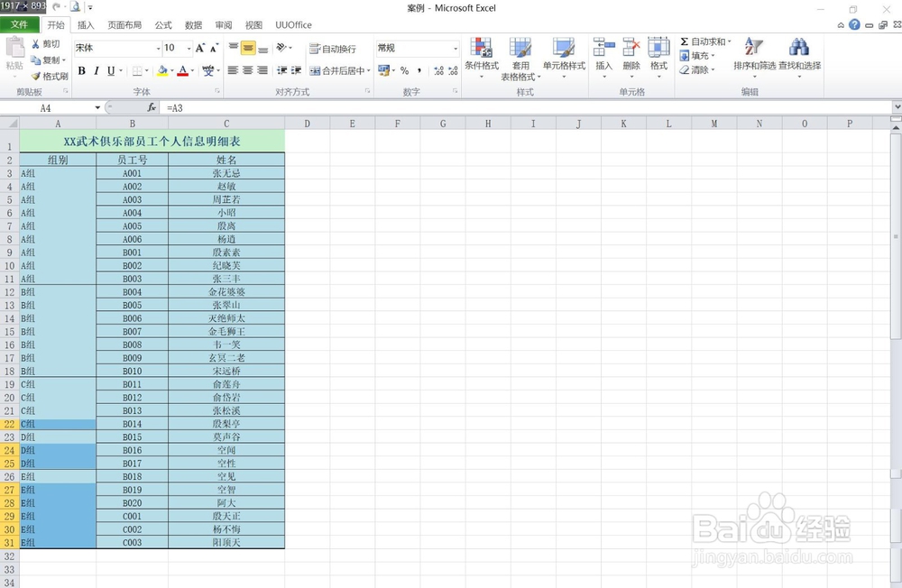This screenshot has width=902, height=588.
Task: Open the 常规 number format dropdown
Action: point(456,49)
